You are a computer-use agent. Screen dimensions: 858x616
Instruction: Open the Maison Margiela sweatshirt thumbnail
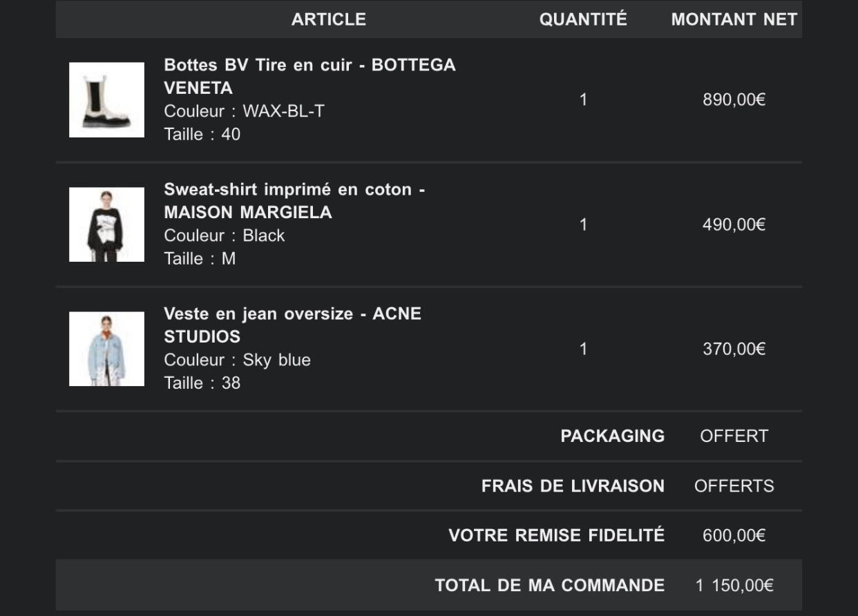coord(106,224)
